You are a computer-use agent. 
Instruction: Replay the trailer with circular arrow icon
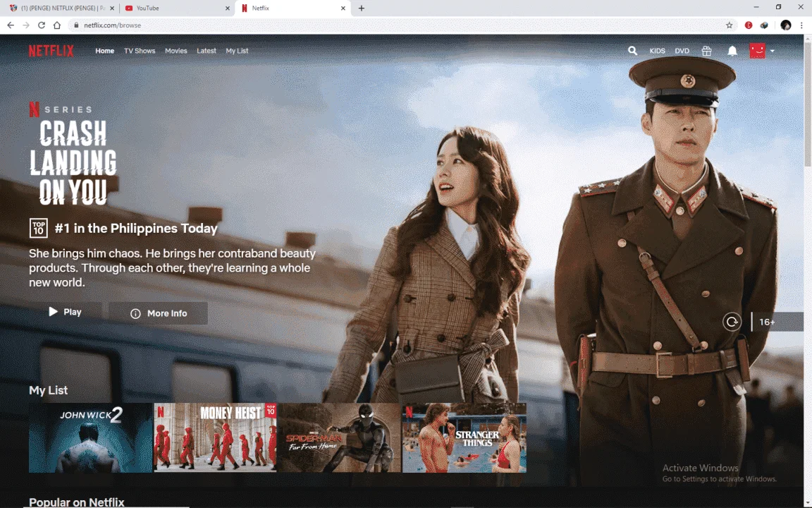click(732, 322)
